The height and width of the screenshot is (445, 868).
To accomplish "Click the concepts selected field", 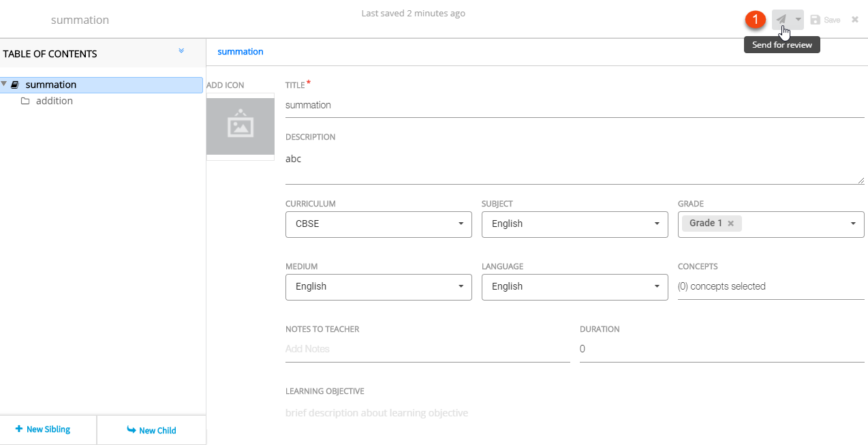I will pyautogui.click(x=770, y=286).
